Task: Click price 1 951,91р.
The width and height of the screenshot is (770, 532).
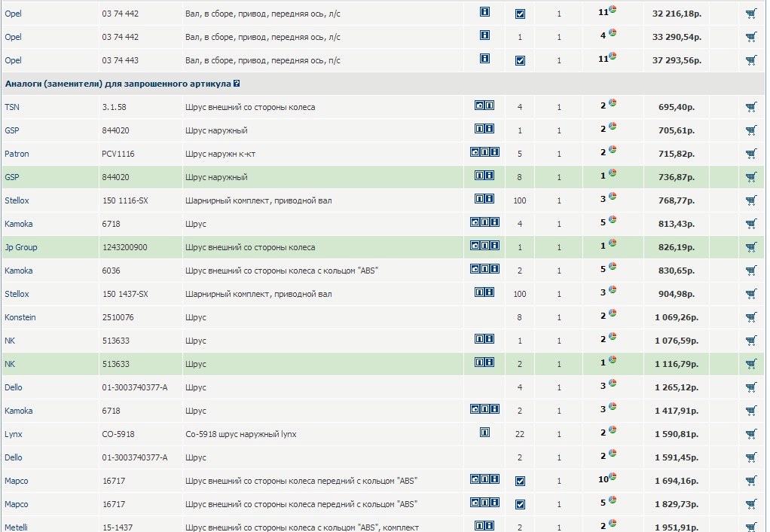Action: 677,527
